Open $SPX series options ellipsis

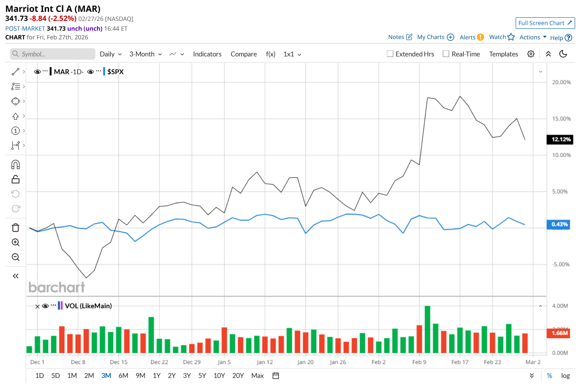pyautogui.click(x=99, y=71)
